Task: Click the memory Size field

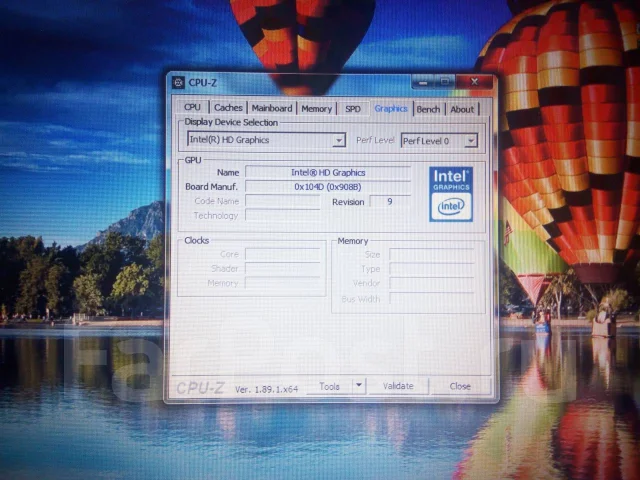Action: (x=432, y=255)
